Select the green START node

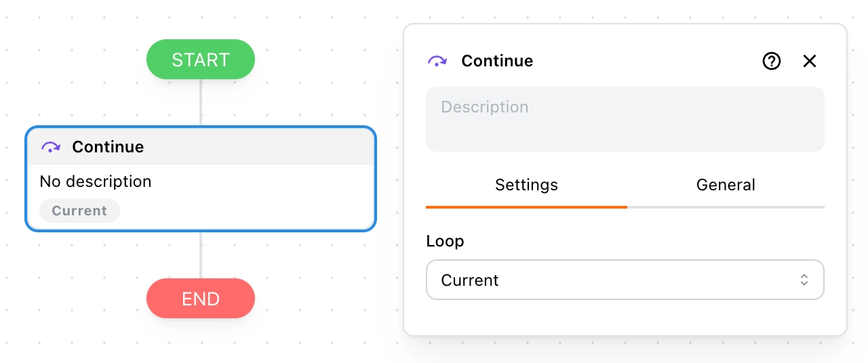[201, 60]
